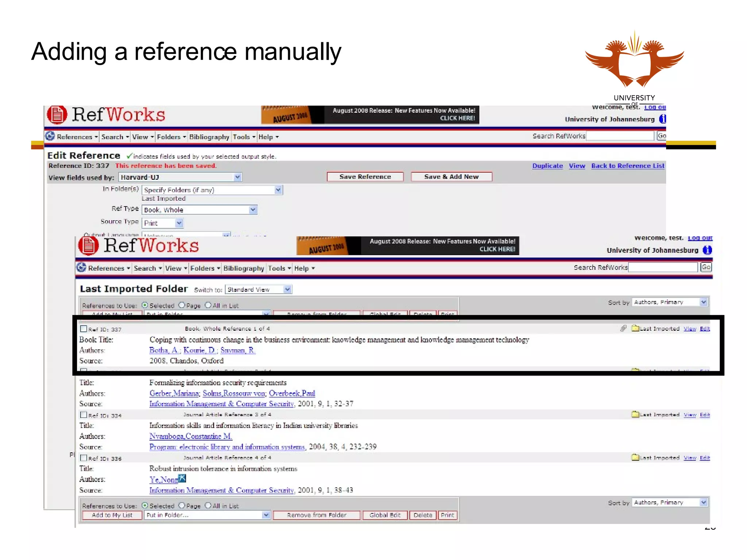Click the author link Nyamboga, Constantine M.
Screen dimensions: 747x560
[x=191, y=436]
